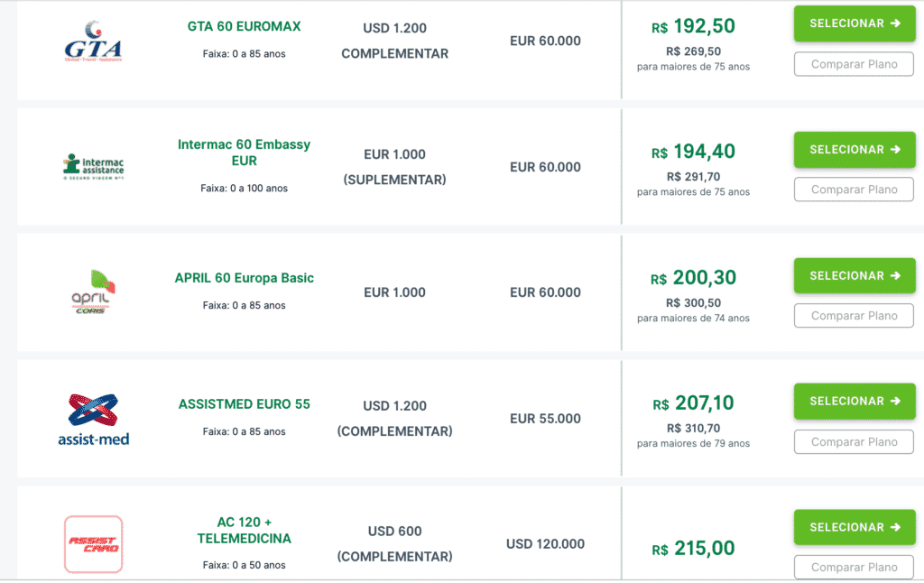Compare the ASSISTMED EURO 55 plan

pos(854,442)
